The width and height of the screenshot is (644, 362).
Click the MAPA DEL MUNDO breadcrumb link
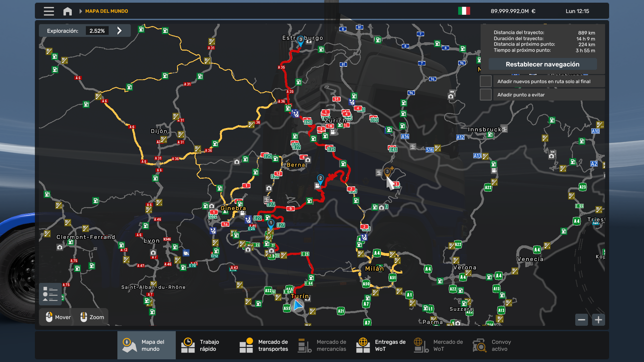point(106,11)
